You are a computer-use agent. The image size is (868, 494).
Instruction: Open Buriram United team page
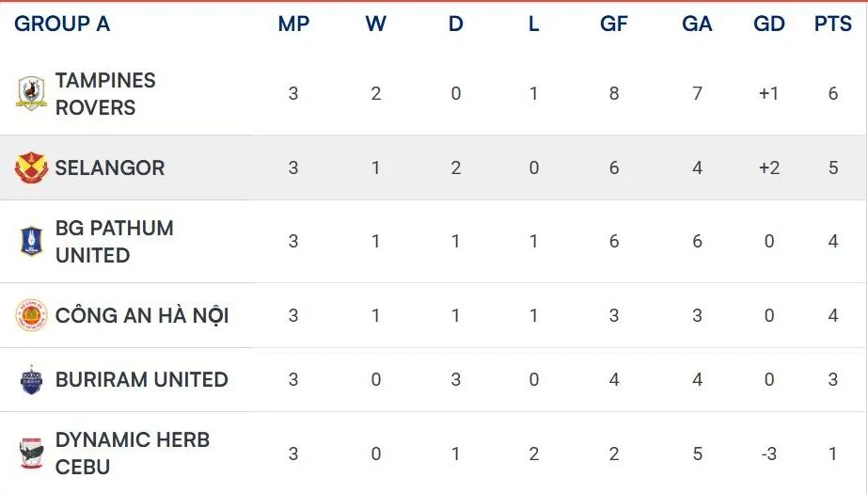[142, 380]
